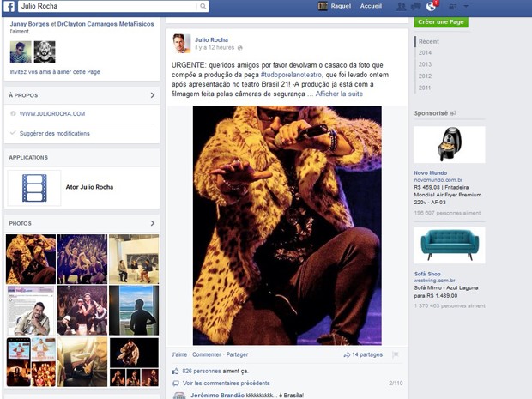Click J'aime under the post

pyautogui.click(x=178, y=354)
